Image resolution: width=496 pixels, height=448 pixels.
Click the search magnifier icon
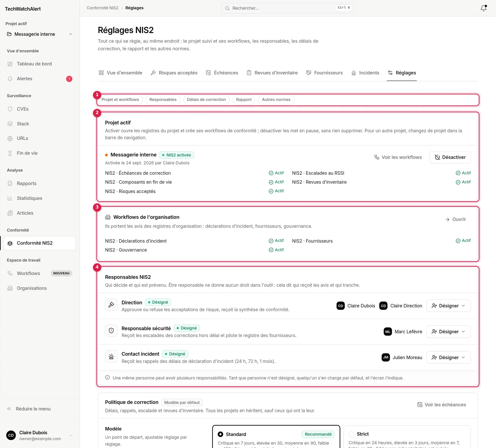tap(227, 8)
